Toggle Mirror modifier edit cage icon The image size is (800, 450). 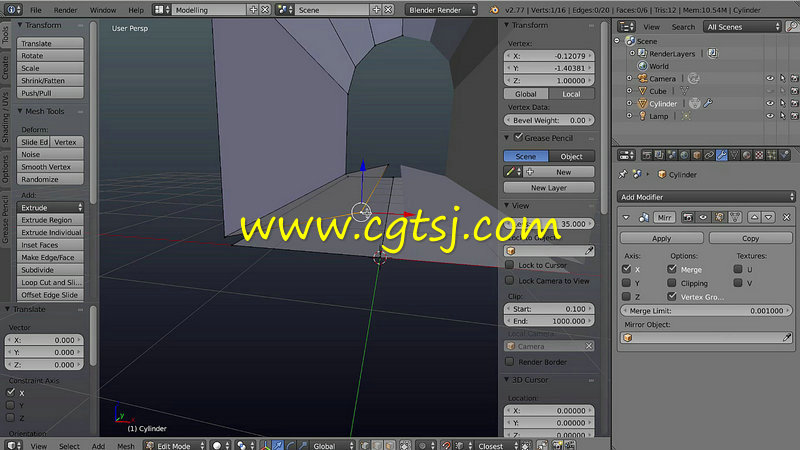point(735,218)
